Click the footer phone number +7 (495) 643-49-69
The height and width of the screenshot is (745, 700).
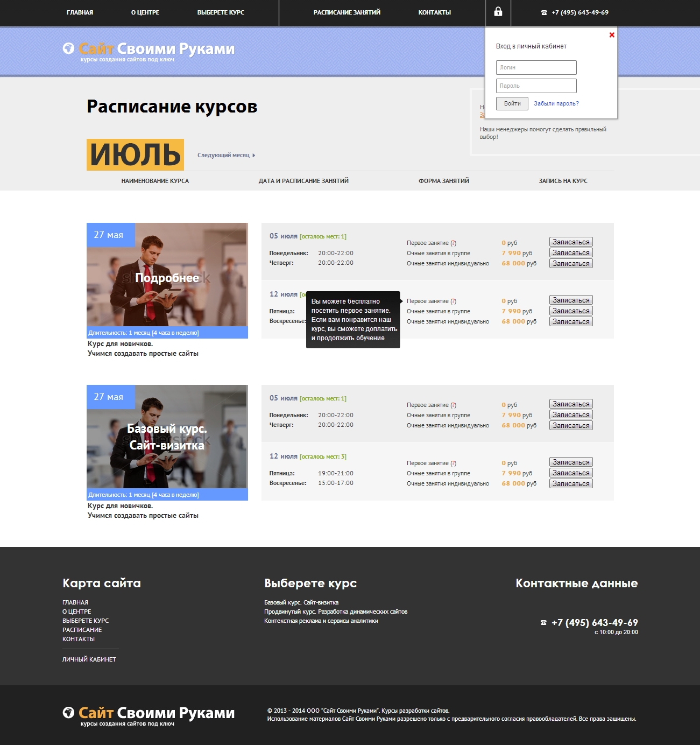pos(595,623)
